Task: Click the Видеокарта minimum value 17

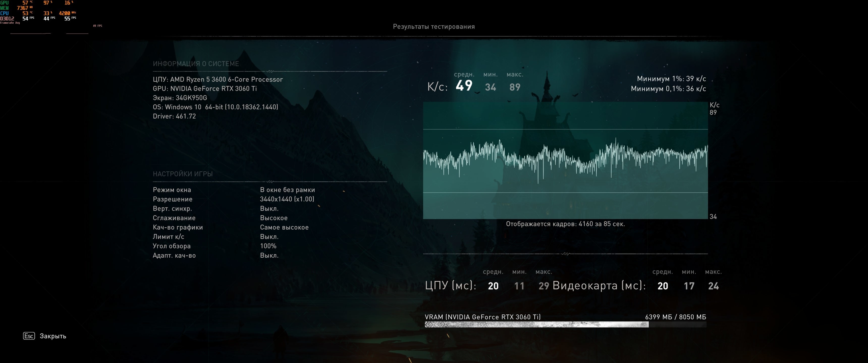Action: (689, 286)
